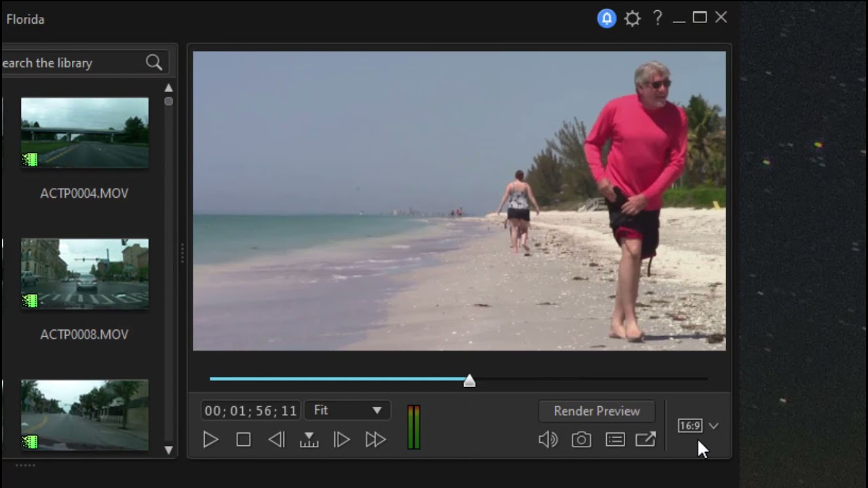
Task: Click the playback position slider thumb
Action: point(469,380)
